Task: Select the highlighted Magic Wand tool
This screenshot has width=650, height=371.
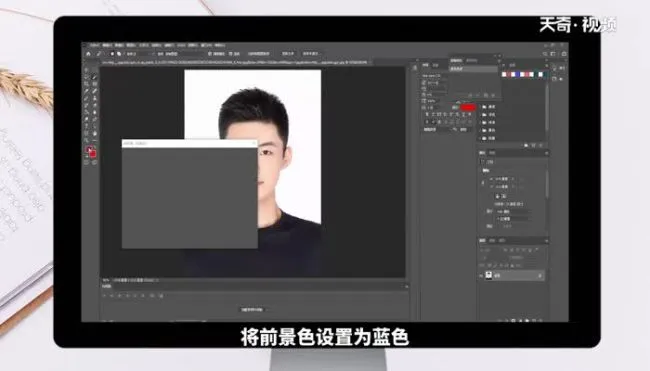Action: [95, 78]
